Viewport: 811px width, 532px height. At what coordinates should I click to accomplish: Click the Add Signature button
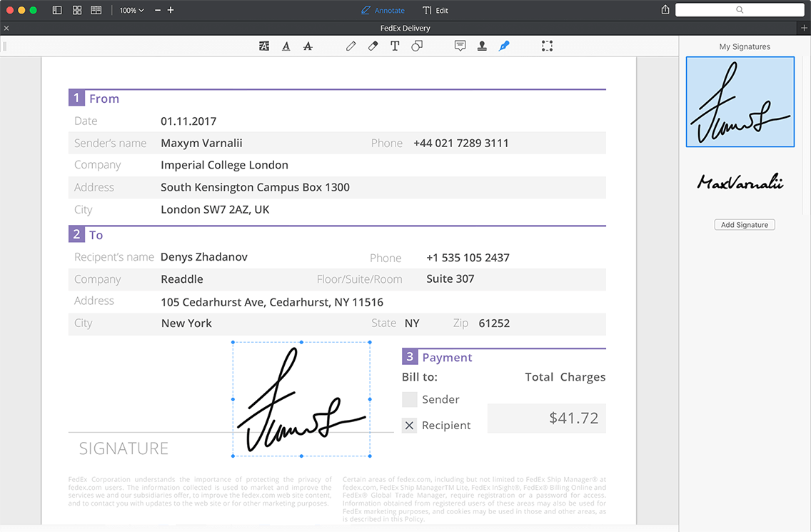tap(745, 225)
